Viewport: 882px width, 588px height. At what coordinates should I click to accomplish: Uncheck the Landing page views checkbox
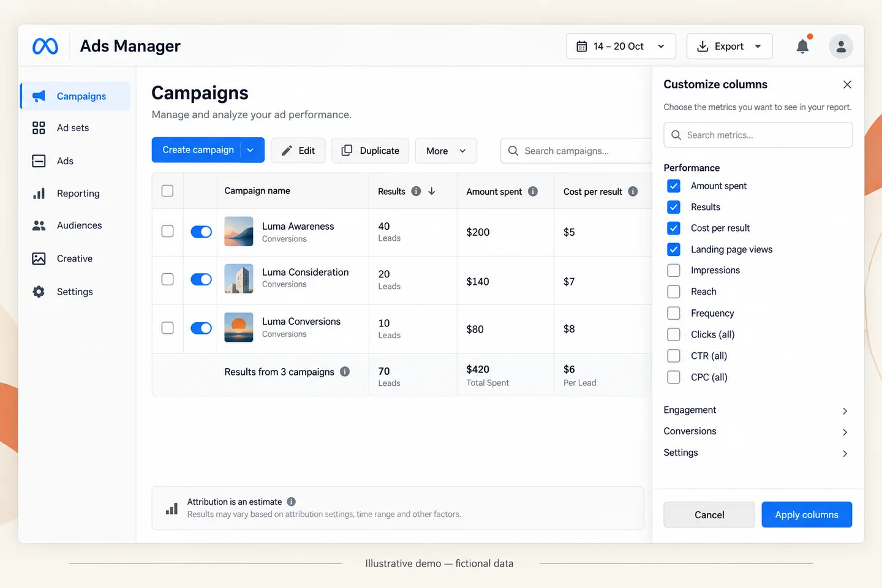point(674,249)
